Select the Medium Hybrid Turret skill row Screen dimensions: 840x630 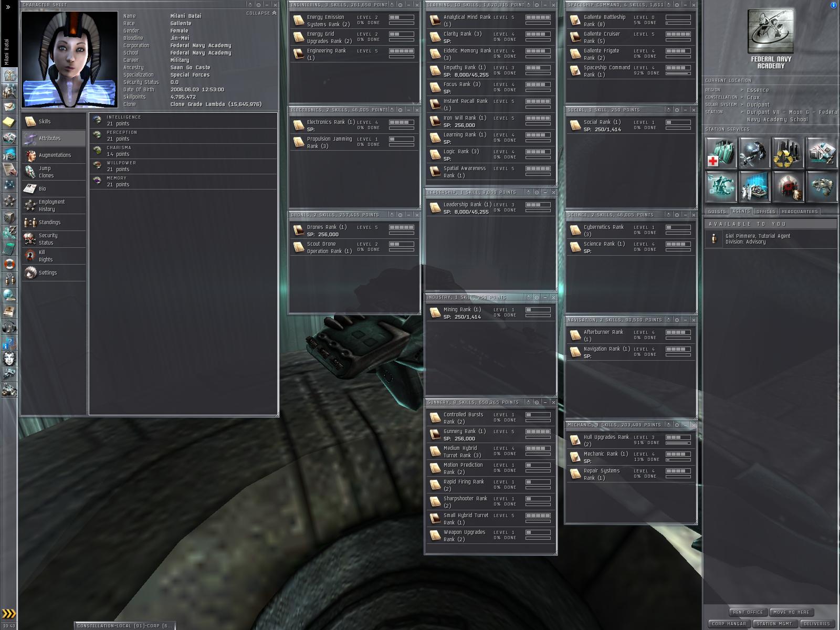point(490,451)
